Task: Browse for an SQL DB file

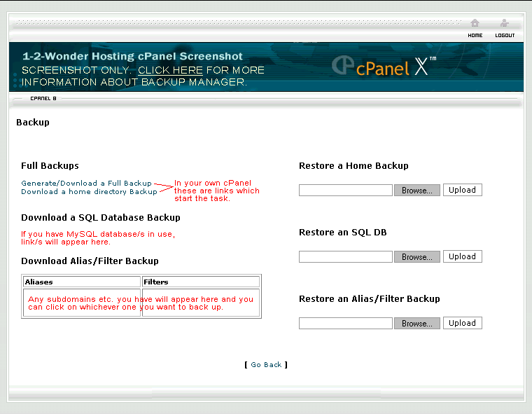Action: pos(417,257)
